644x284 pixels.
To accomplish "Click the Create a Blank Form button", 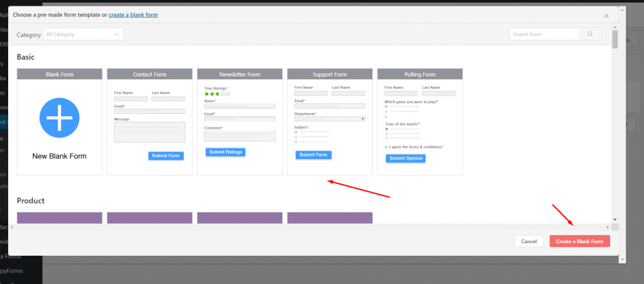I will [579, 241].
